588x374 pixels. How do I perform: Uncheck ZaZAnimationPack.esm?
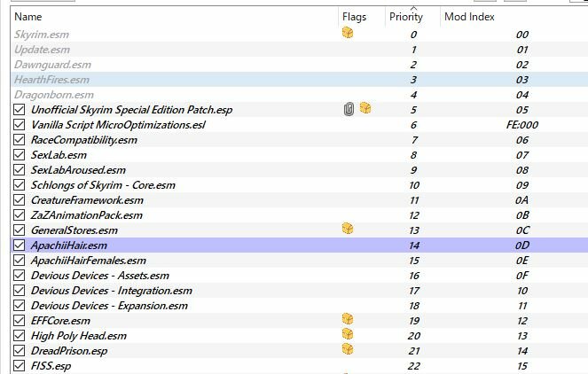click(x=20, y=215)
